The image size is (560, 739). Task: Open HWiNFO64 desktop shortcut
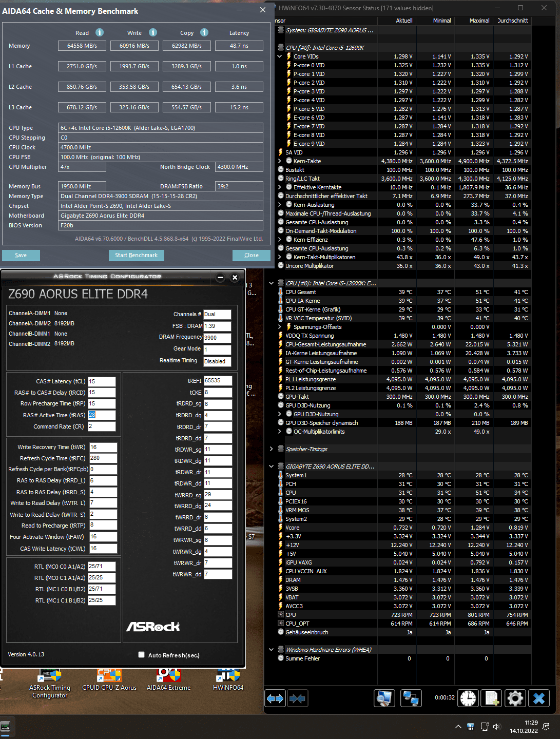[x=228, y=680]
